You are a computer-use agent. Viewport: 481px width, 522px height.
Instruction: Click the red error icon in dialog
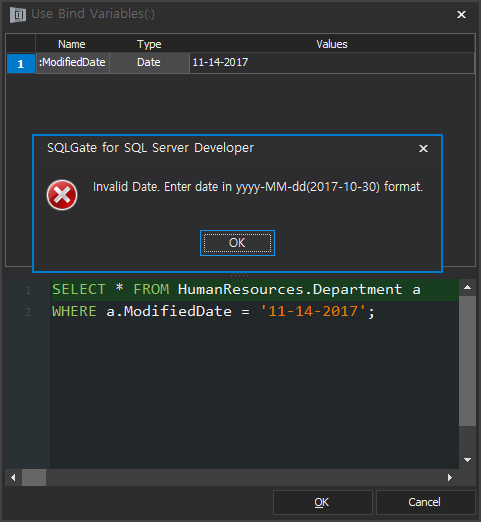pos(62,195)
